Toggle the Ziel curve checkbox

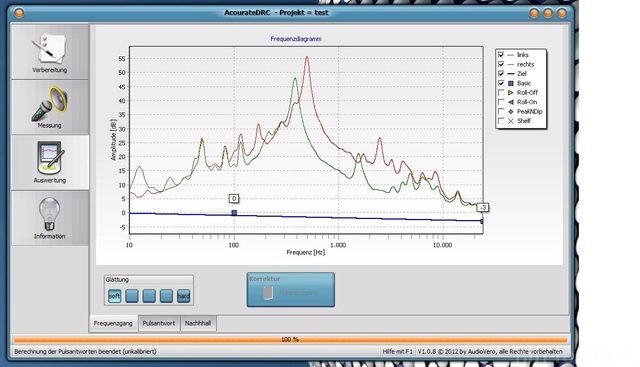(x=501, y=73)
